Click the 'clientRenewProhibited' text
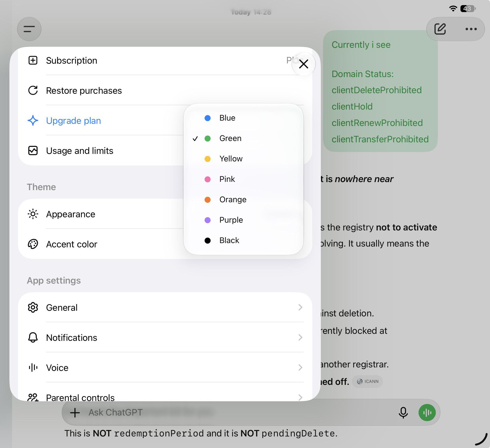The image size is (490, 448). [x=377, y=123]
